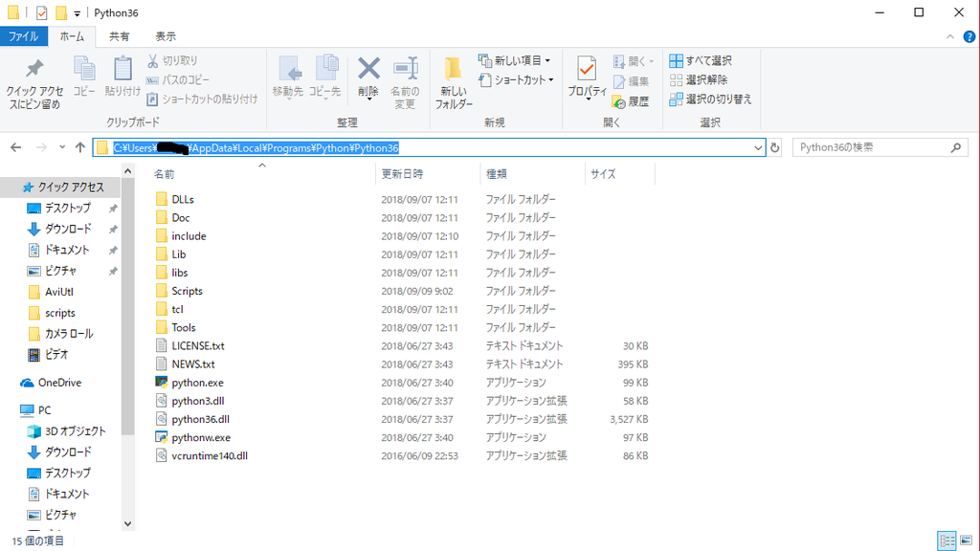Open the Move to menu
This screenshot has height=551, width=980.
tap(288, 77)
